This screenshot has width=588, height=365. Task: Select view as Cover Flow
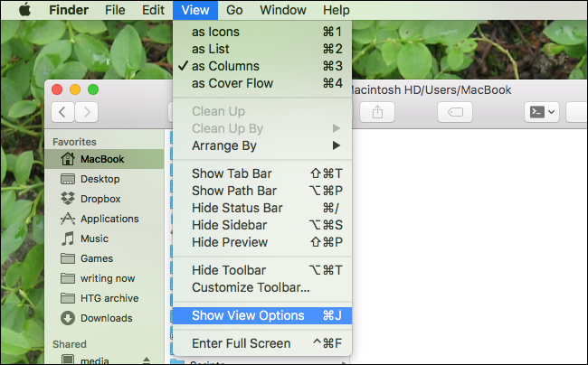click(262, 83)
